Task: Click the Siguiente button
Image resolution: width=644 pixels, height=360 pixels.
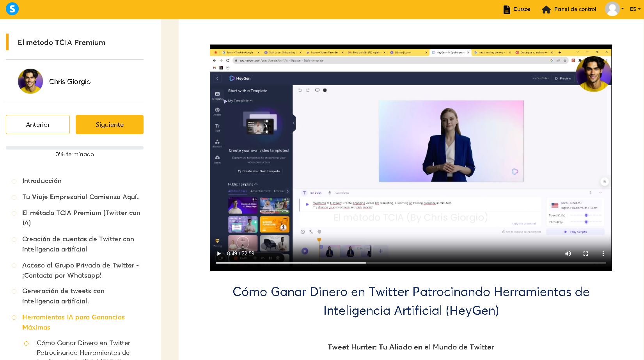Action: 110,125
